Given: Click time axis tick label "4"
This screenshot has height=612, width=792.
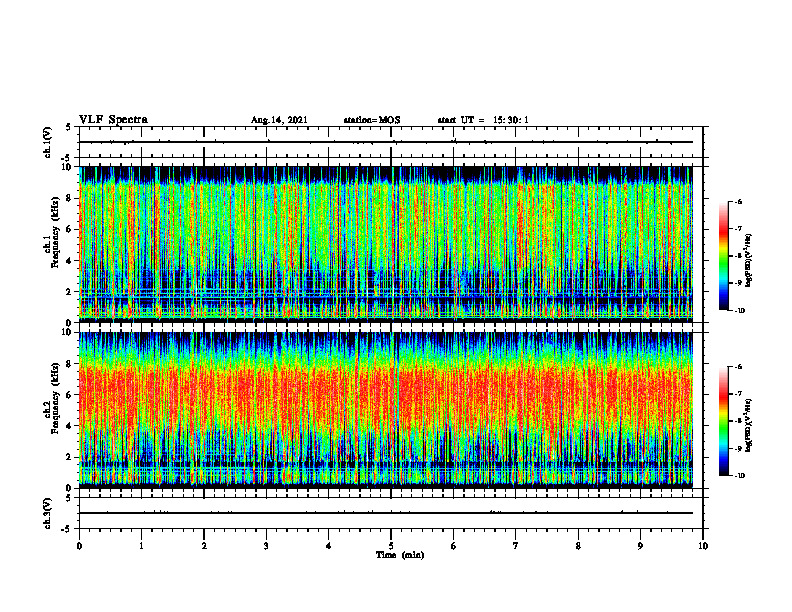Looking at the screenshot, I should (329, 546).
